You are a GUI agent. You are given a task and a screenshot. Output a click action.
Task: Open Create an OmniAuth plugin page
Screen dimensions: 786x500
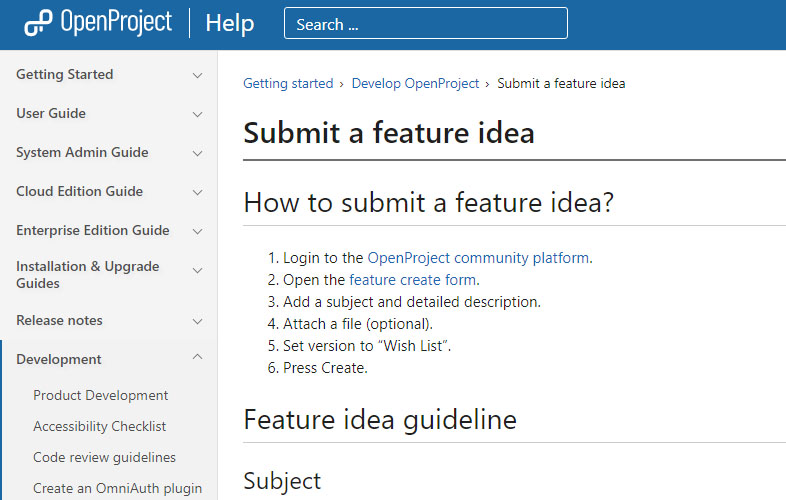click(117, 489)
